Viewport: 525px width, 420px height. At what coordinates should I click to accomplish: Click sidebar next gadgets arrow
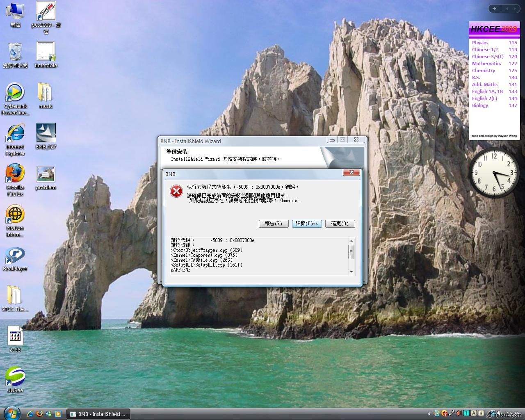[515, 8]
